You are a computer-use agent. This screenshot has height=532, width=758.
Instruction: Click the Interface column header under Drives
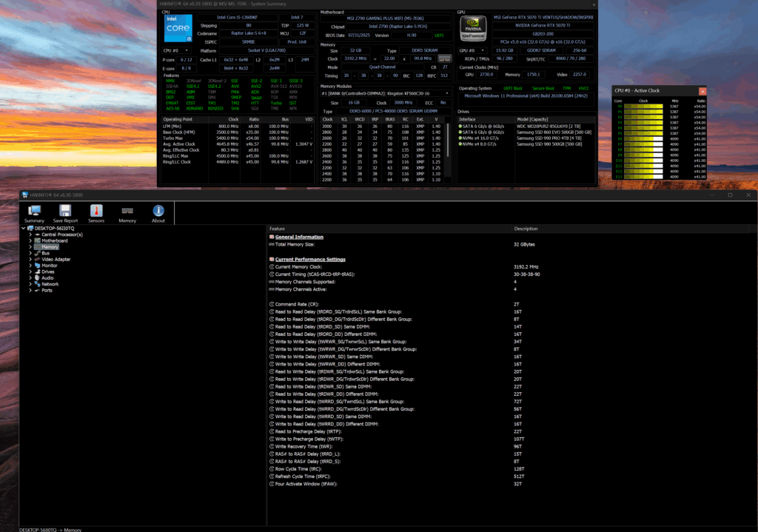point(486,119)
